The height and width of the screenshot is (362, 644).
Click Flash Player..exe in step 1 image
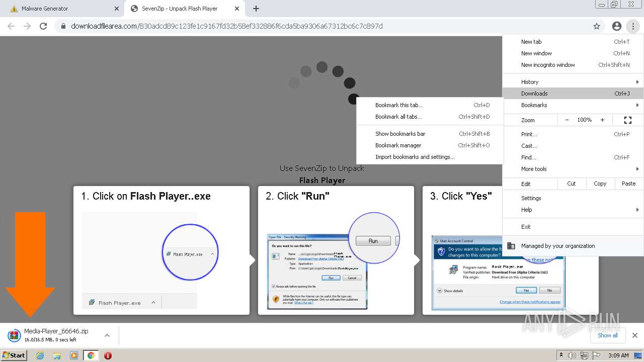tap(119, 303)
